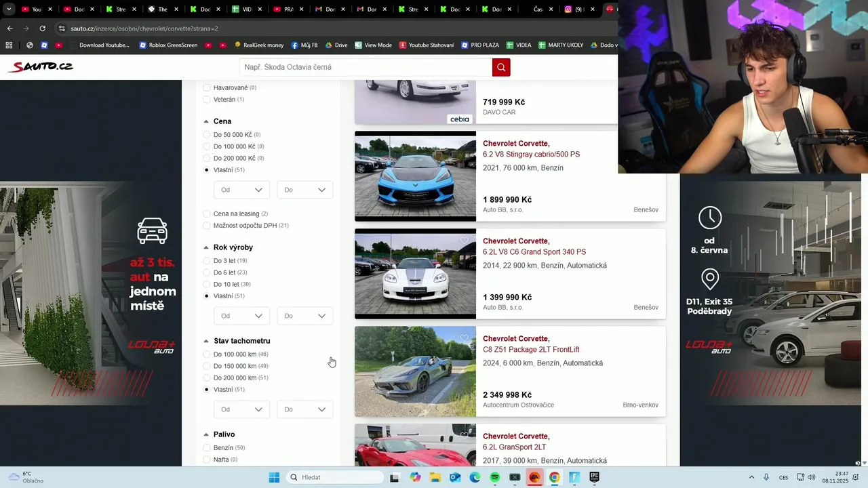
Task: Open volume control in system tray
Action: coord(812,477)
